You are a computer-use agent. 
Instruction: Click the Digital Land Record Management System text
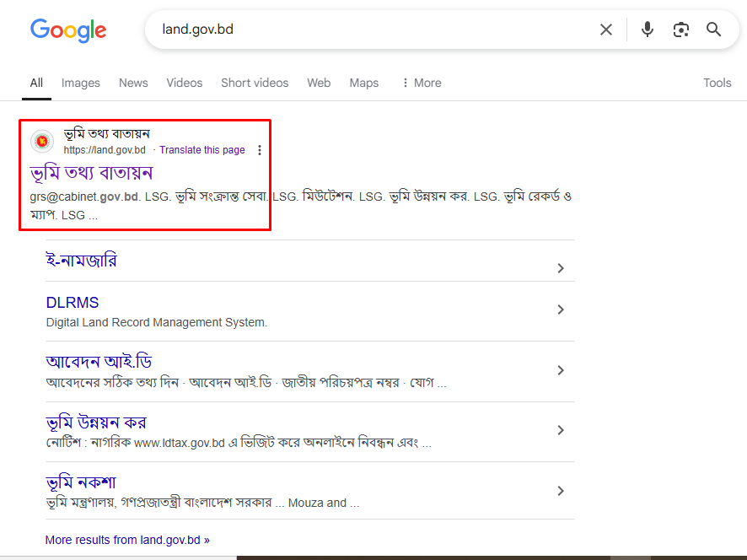[157, 323]
